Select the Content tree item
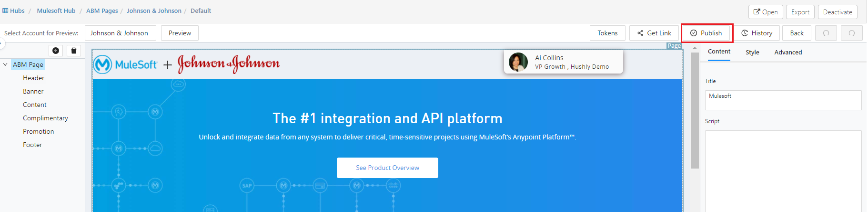 (x=35, y=105)
